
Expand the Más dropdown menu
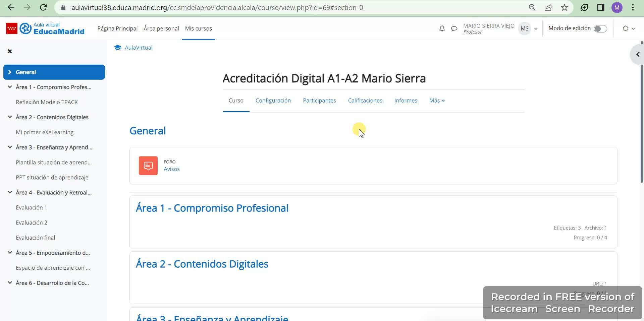click(x=437, y=101)
